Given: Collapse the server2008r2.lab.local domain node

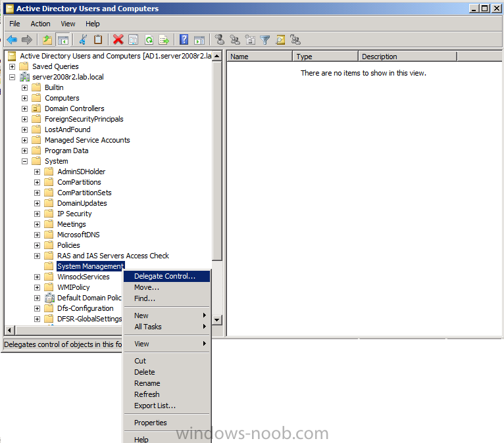Looking at the screenshot, I should click(13, 77).
